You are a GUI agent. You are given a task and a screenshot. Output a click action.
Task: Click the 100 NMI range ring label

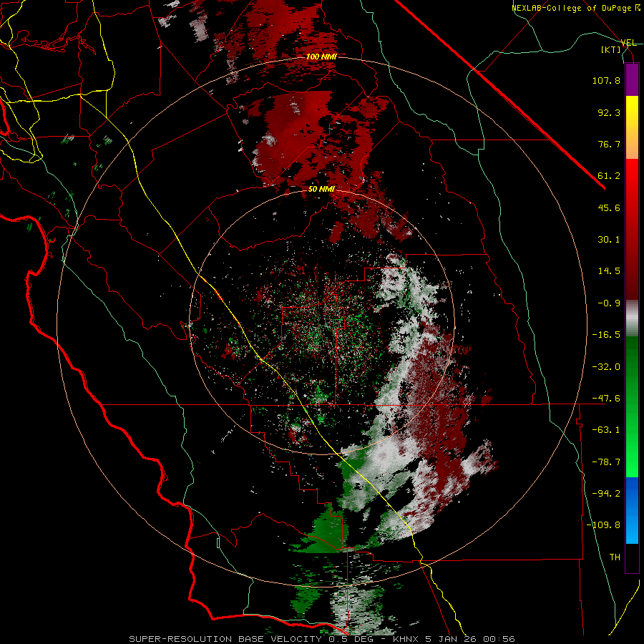coord(321,57)
